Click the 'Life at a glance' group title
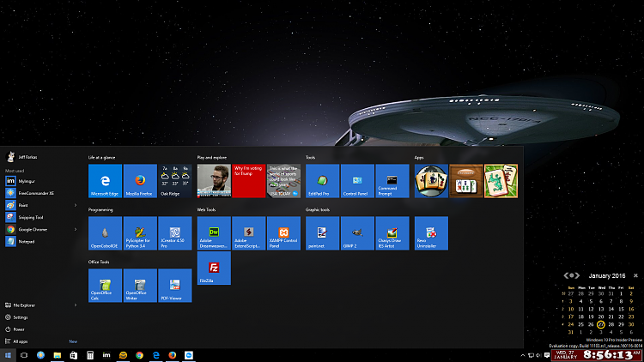Viewport: 644px width, 362px height. tap(101, 158)
